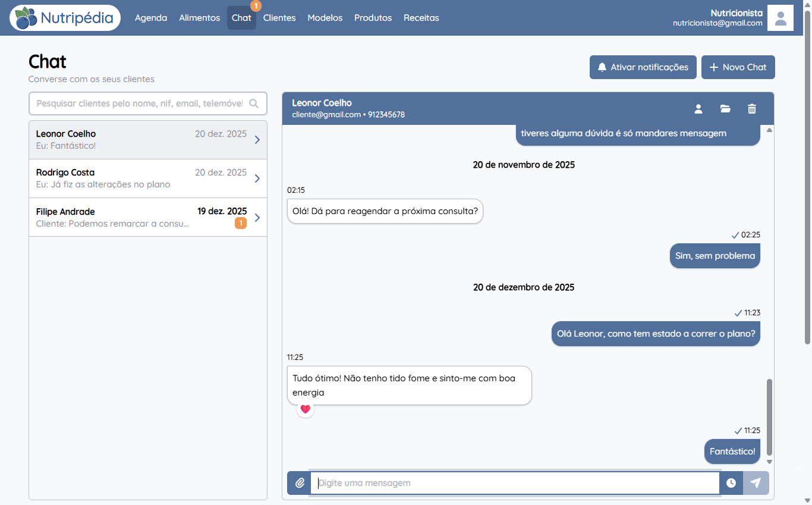Click the heart reaction on the message

(306, 409)
